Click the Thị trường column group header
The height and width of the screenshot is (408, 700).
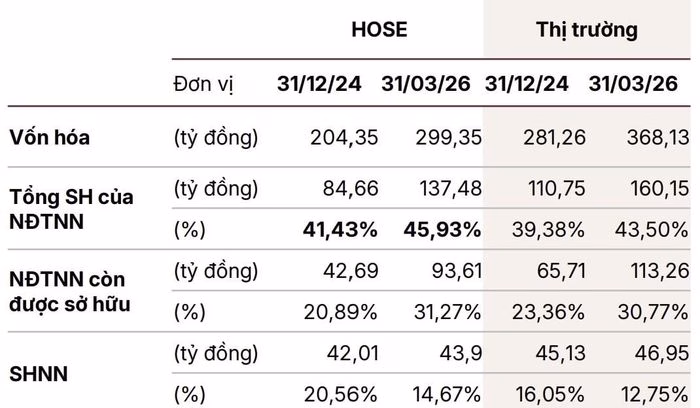click(587, 30)
